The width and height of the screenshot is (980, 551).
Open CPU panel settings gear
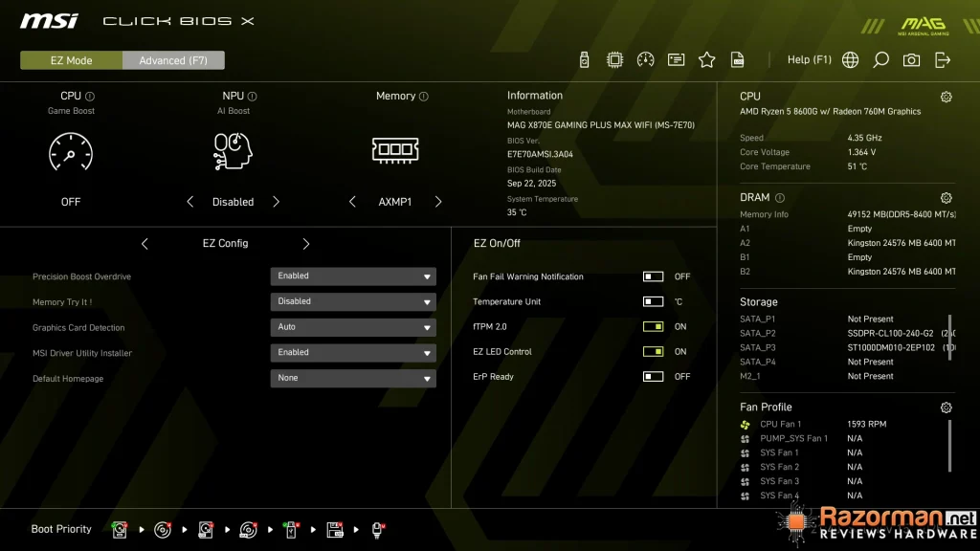pyautogui.click(x=947, y=97)
